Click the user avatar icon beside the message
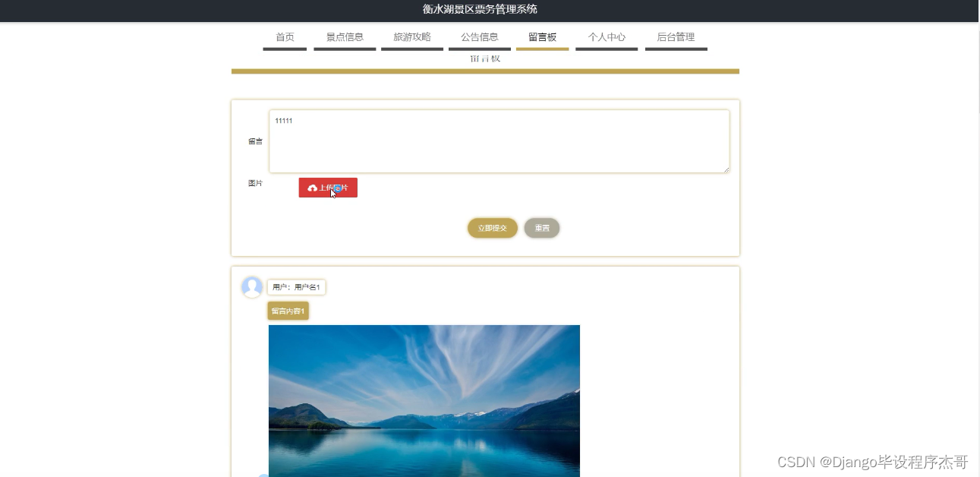This screenshot has width=980, height=477. point(252,287)
